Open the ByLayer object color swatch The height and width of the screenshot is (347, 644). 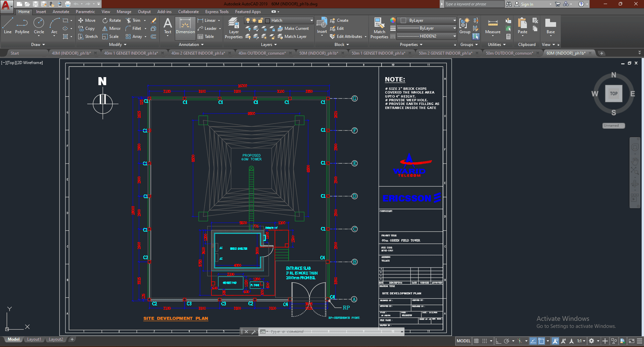tap(404, 20)
